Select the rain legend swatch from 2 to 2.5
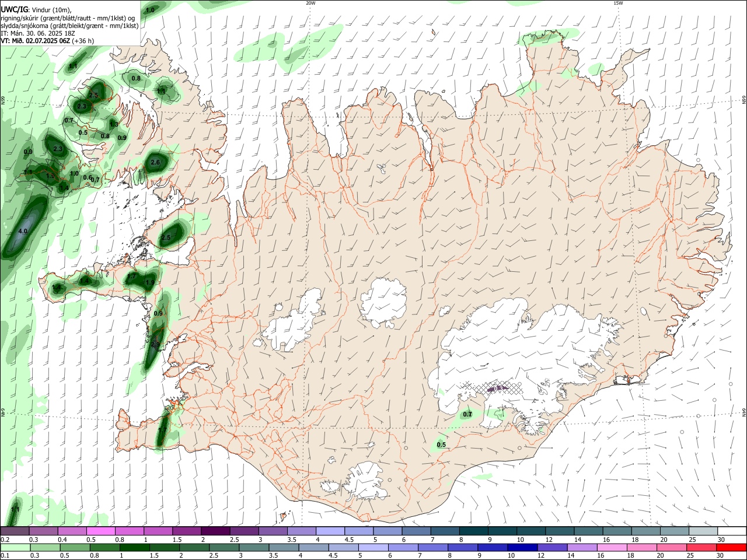The image size is (747, 560). point(195,547)
